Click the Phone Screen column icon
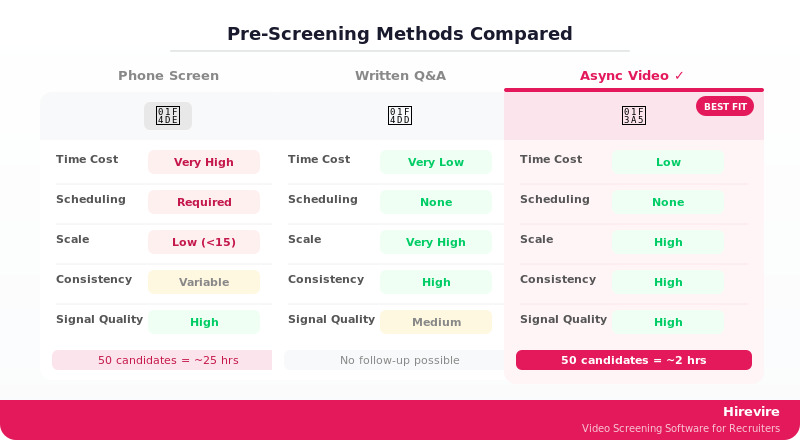This screenshot has height=440, width=800. coord(168,116)
